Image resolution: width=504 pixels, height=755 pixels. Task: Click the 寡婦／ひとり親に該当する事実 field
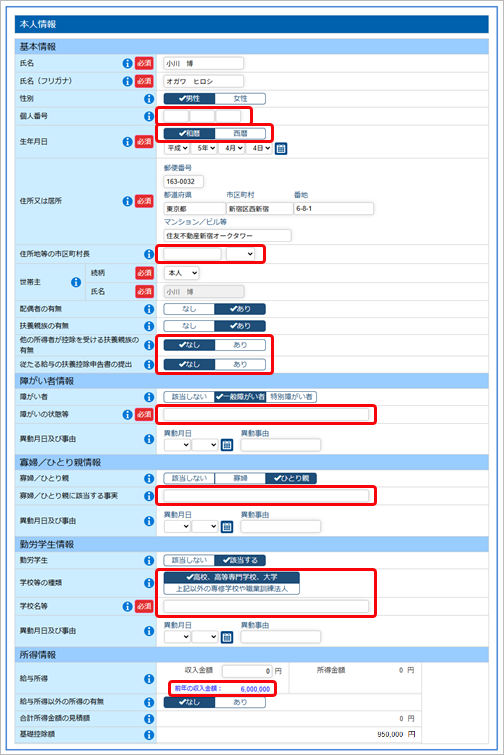(266, 496)
